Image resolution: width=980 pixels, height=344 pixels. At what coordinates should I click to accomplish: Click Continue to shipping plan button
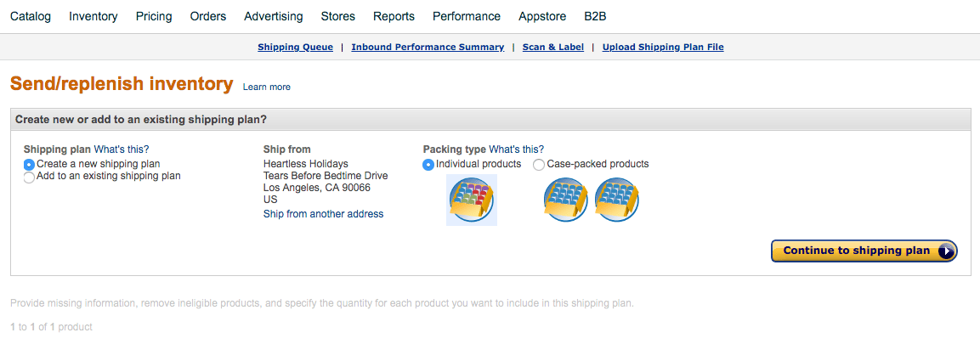click(x=864, y=251)
